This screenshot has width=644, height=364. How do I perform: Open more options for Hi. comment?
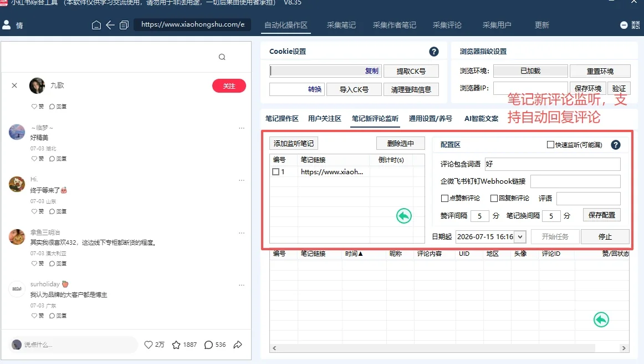(x=242, y=180)
